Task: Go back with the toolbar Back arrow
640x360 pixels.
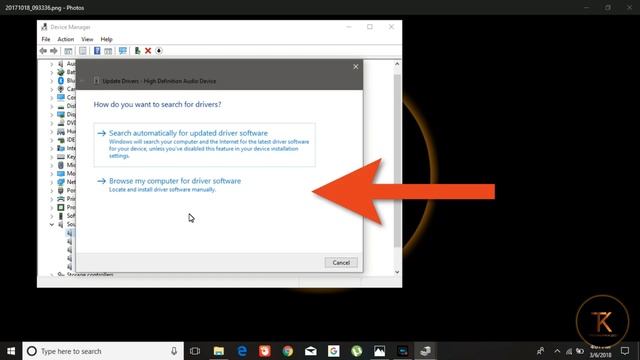Action: pyautogui.click(x=43, y=51)
